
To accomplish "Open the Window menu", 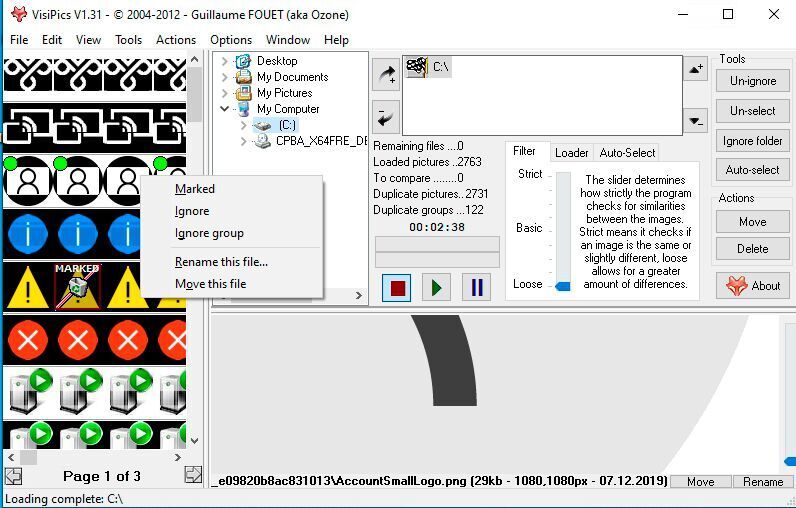I will 288,40.
